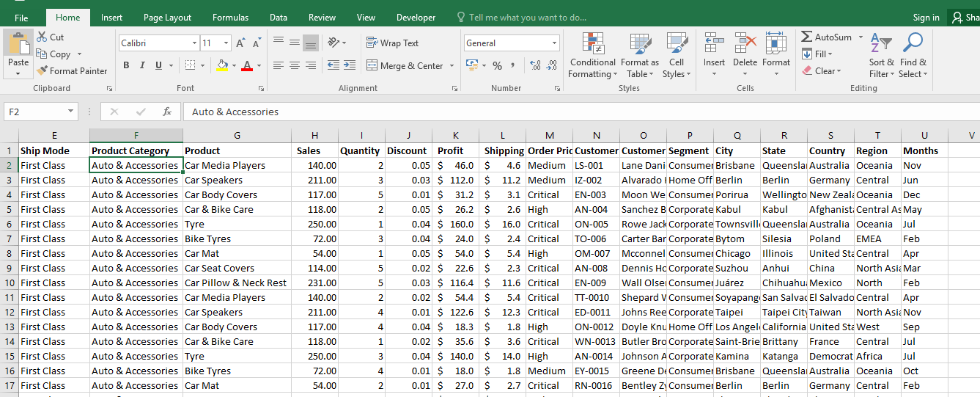Open the Formulas ribbon tab
Screen dimensions: 980x397
(230, 18)
